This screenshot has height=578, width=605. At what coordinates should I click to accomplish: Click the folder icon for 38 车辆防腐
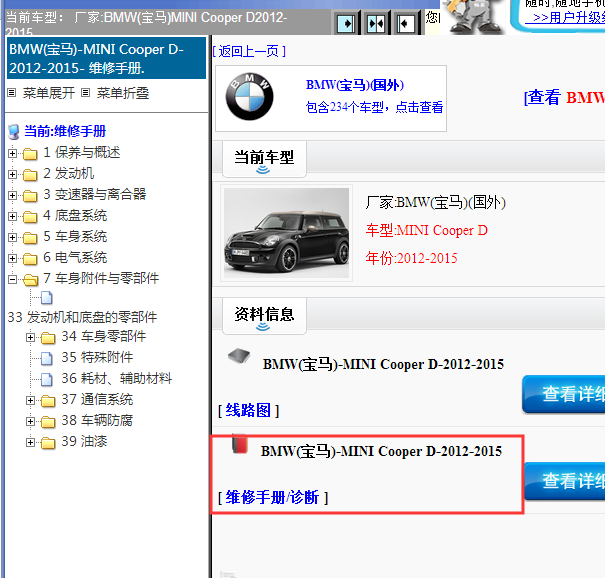(48, 422)
